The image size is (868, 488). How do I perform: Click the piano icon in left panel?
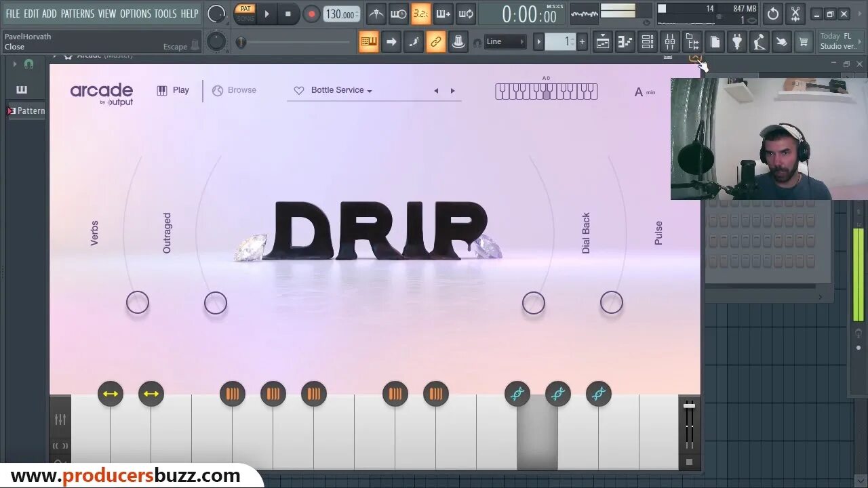tap(22, 89)
